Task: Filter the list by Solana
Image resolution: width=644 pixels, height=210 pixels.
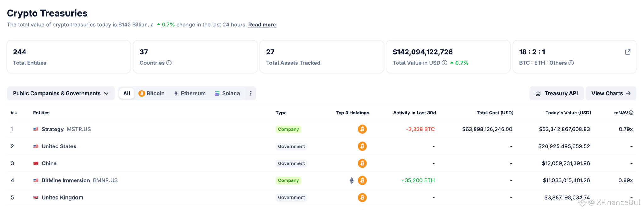Action: [227, 93]
